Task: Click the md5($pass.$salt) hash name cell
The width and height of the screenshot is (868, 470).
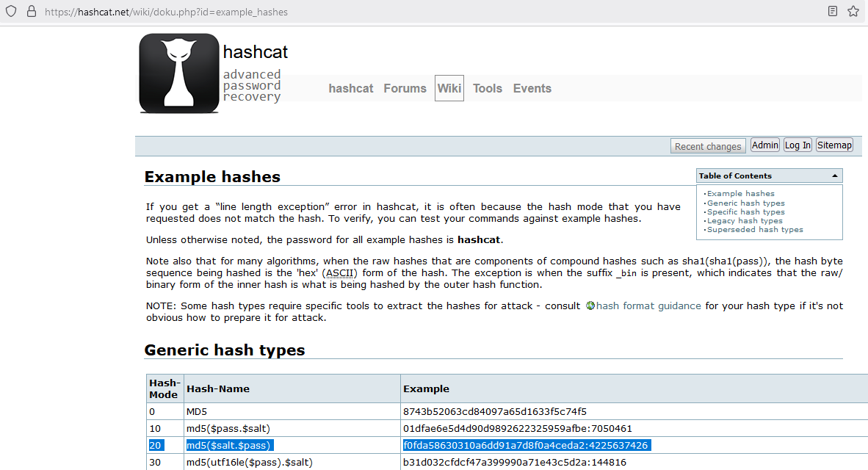Action: [292, 428]
